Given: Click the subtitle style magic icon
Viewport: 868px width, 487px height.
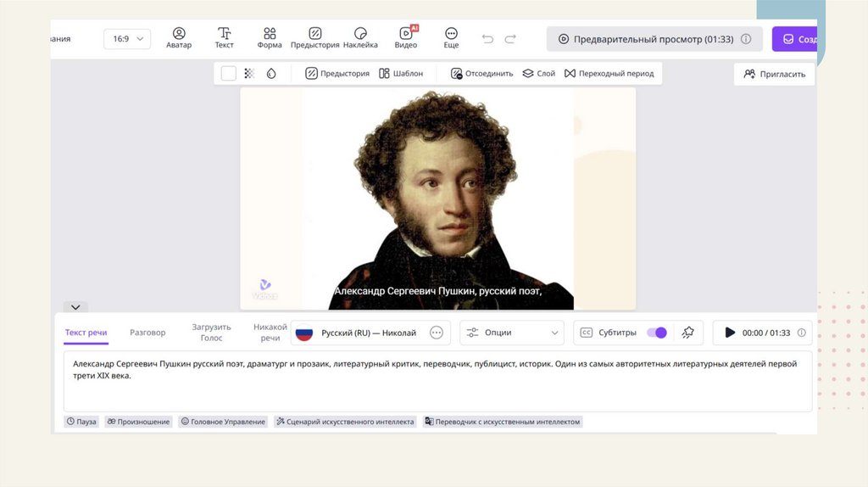Looking at the screenshot, I should (687, 333).
